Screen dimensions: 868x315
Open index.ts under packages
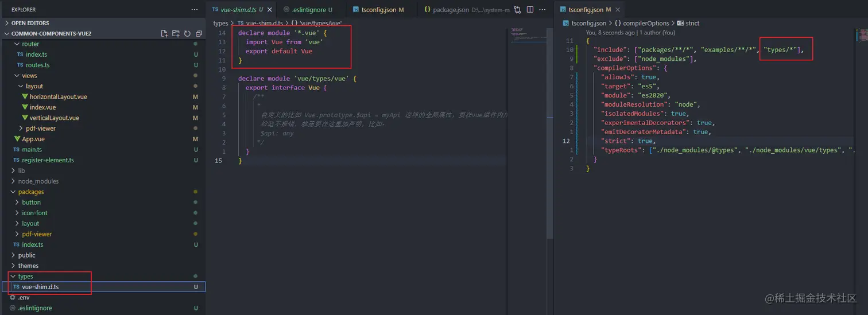click(33, 244)
